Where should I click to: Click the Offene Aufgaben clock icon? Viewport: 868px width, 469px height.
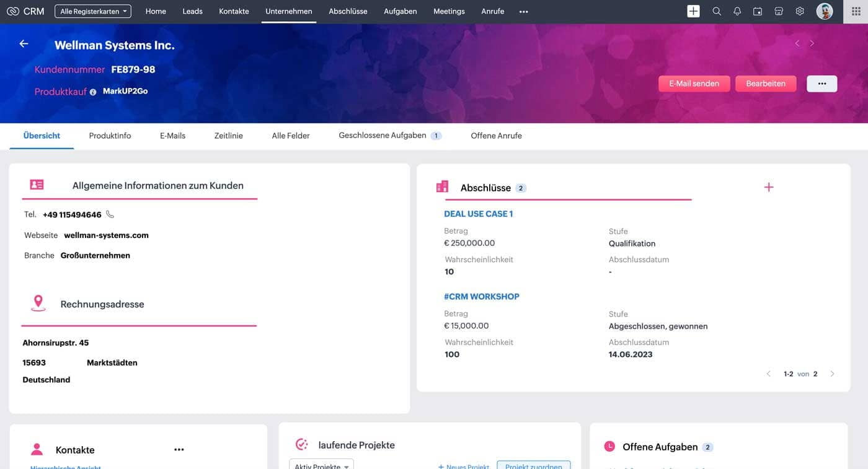609,446
